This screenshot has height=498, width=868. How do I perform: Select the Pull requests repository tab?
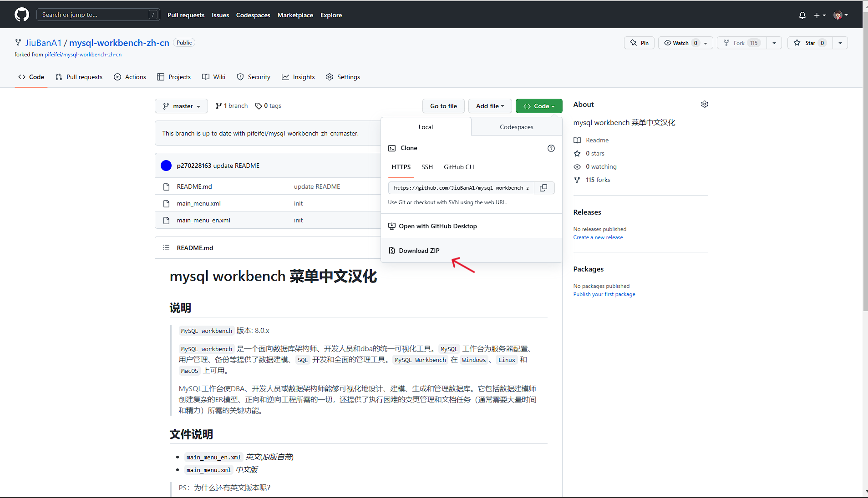pos(79,77)
